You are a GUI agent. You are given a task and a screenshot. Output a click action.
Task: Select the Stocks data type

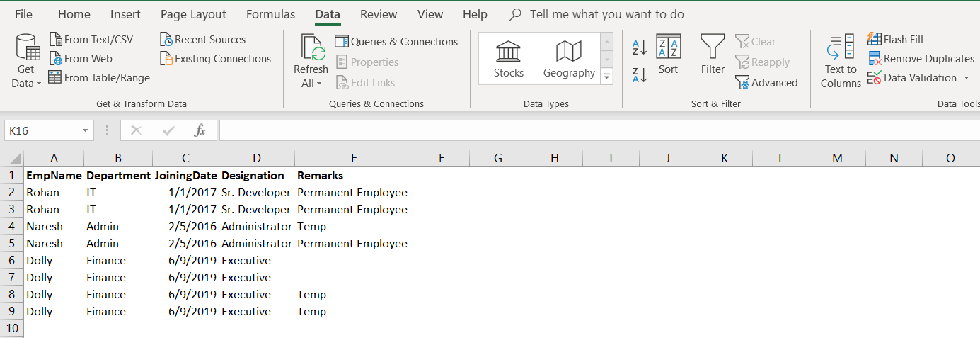coord(509,59)
